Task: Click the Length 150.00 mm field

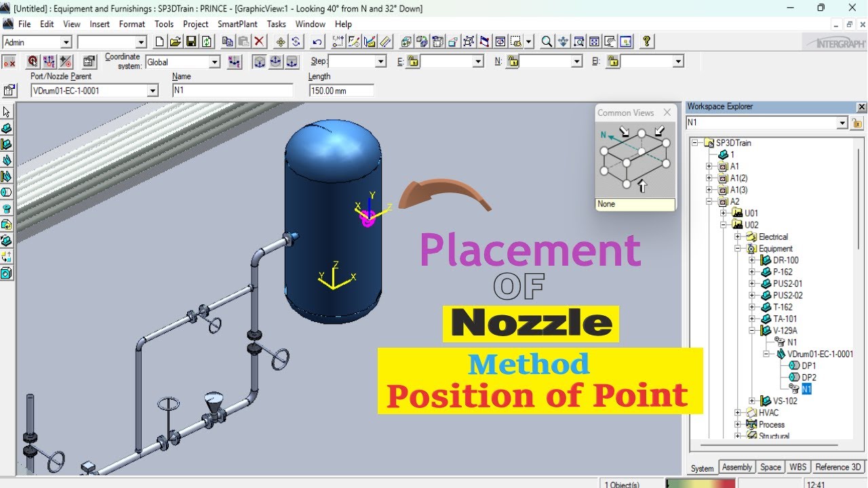Action: click(x=341, y=90)
